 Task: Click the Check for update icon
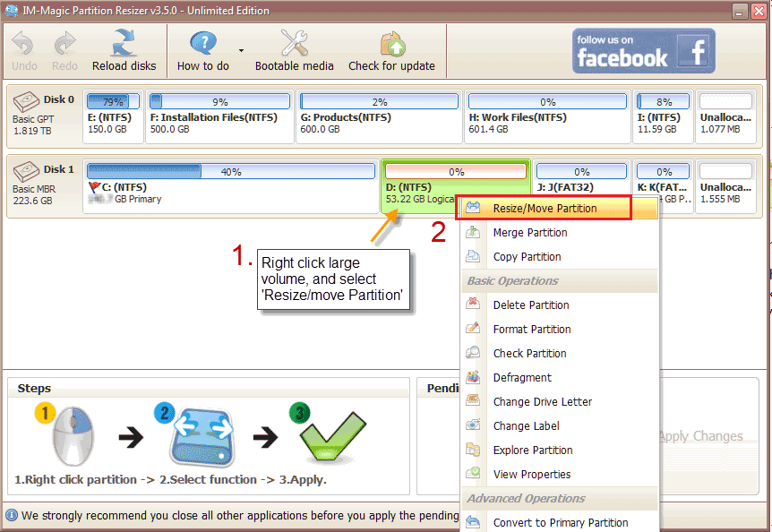(392, 43)
